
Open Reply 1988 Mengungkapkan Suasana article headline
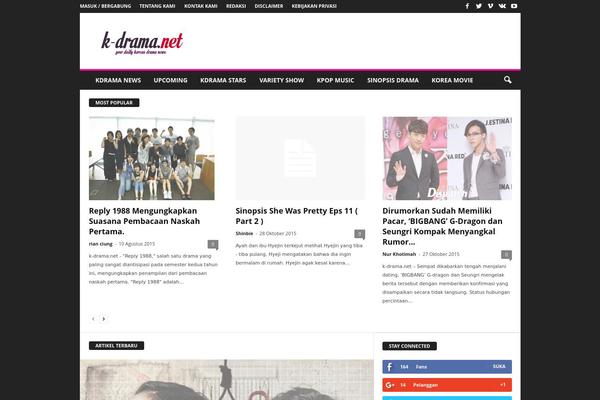point(145,221)
